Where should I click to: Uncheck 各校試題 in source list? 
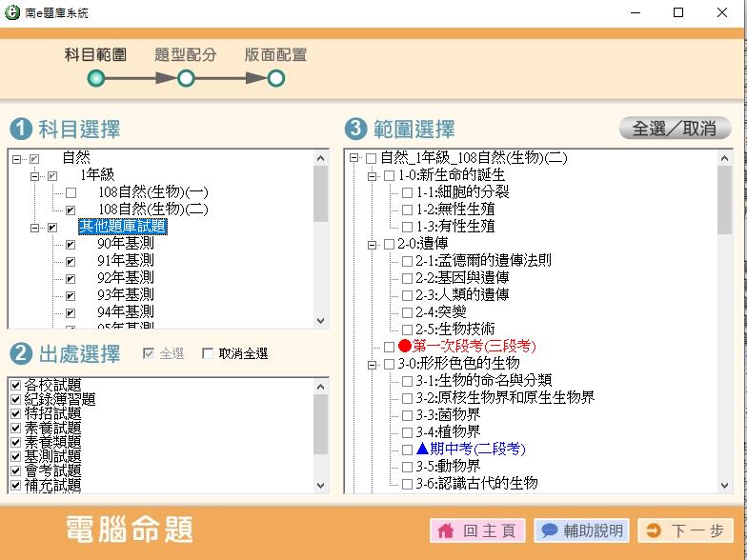click(x=14, y=384)
